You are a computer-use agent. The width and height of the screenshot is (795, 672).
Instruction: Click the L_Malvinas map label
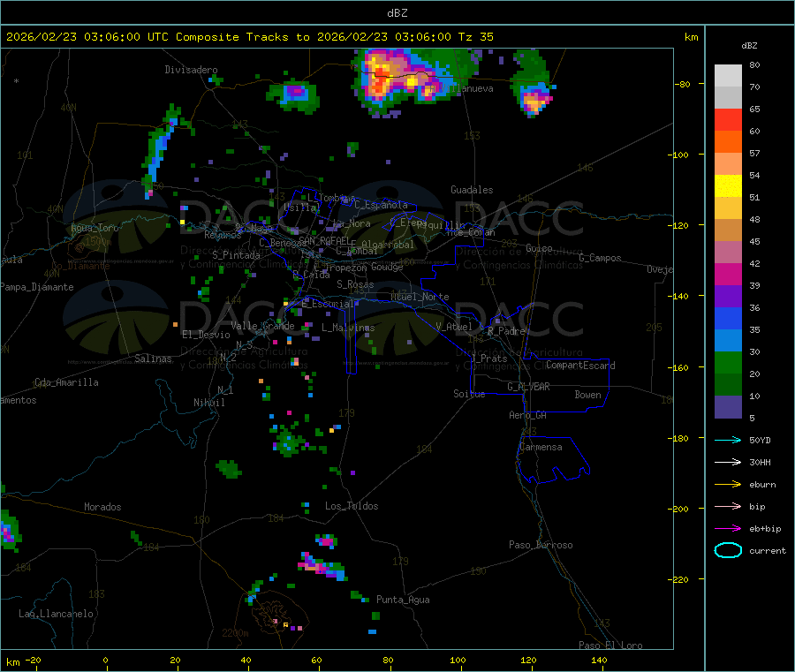[348, 328]
